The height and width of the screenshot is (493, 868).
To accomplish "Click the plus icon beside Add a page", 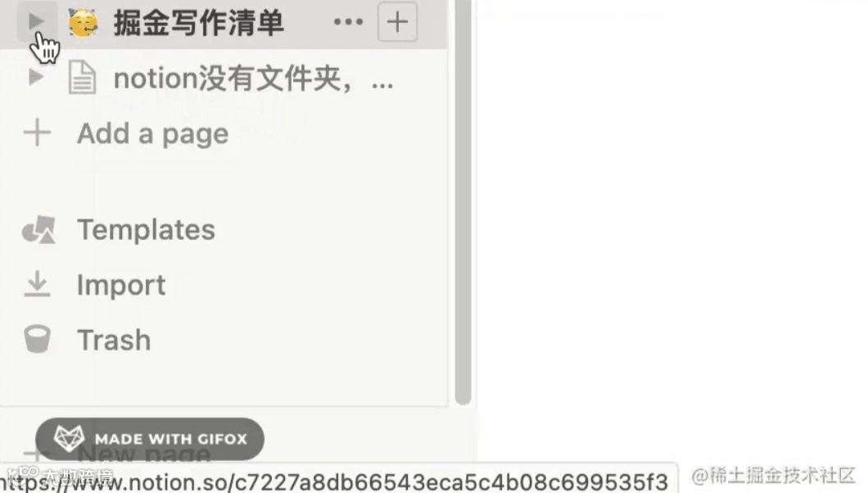I will click(37, 133).
